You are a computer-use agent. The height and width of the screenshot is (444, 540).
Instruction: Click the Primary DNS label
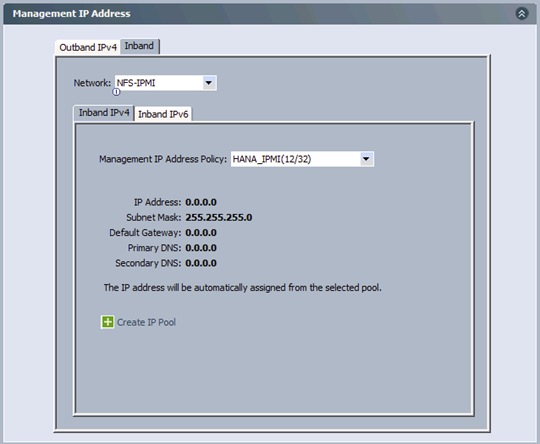(154, 248)
